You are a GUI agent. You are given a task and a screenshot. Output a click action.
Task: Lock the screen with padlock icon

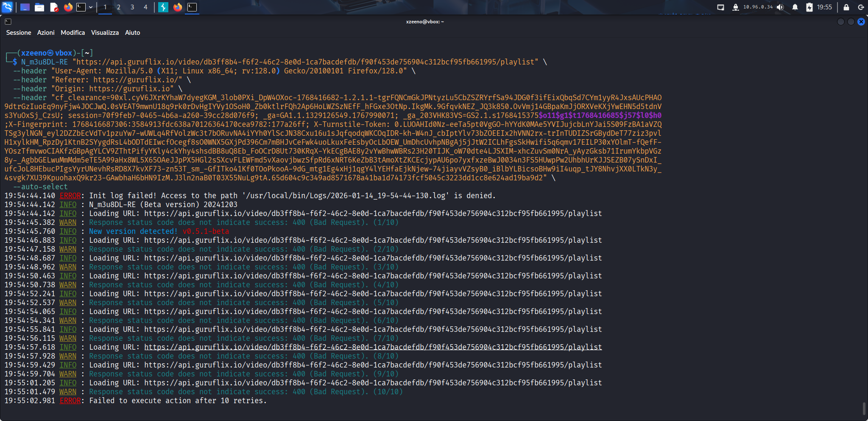click(846, 7)
